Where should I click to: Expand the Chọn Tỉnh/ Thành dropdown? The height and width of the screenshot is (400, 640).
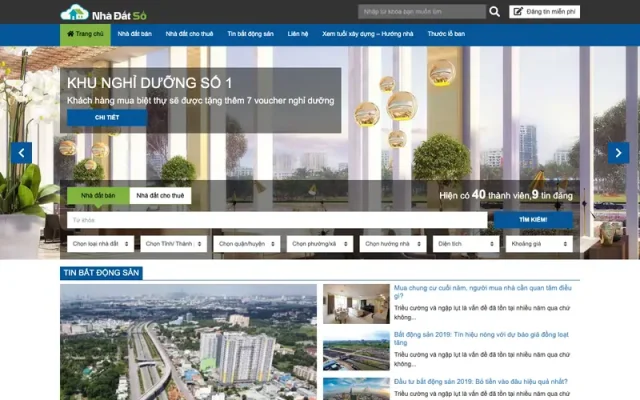click(x=173, y=244)
